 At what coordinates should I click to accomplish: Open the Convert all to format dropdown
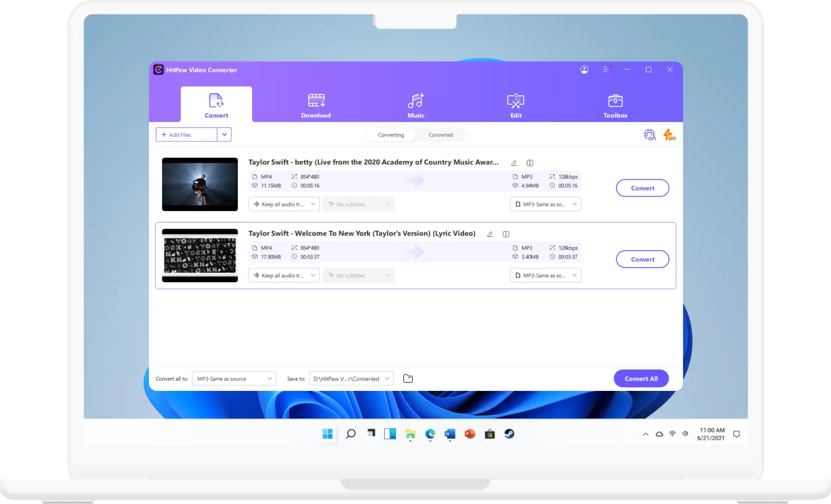coord(234,378)
